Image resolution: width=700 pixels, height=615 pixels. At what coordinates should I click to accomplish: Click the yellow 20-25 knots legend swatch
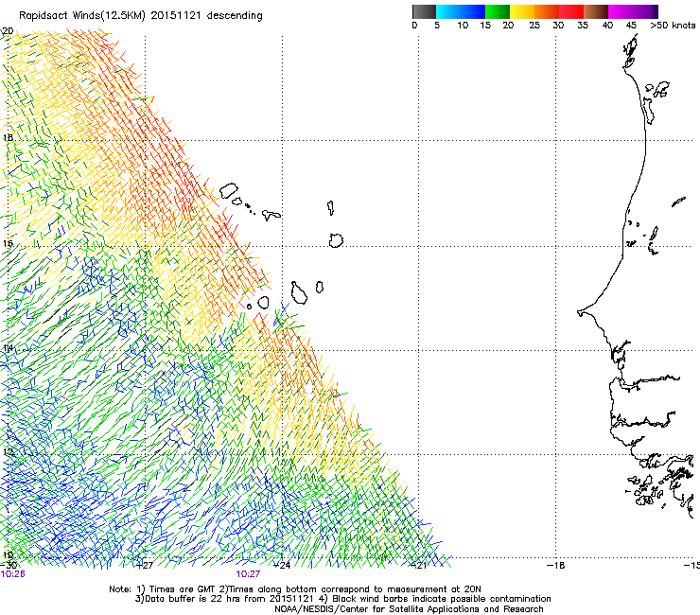(522, 11)
